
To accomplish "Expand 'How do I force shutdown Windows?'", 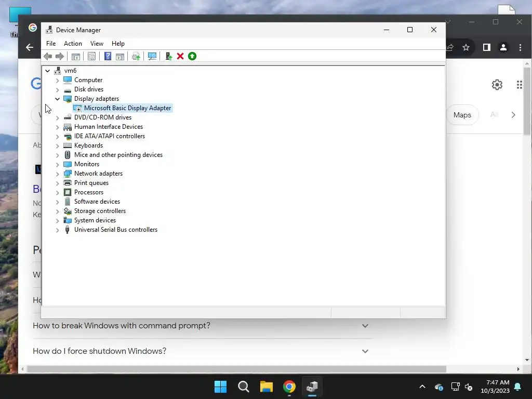I will 365,351.
